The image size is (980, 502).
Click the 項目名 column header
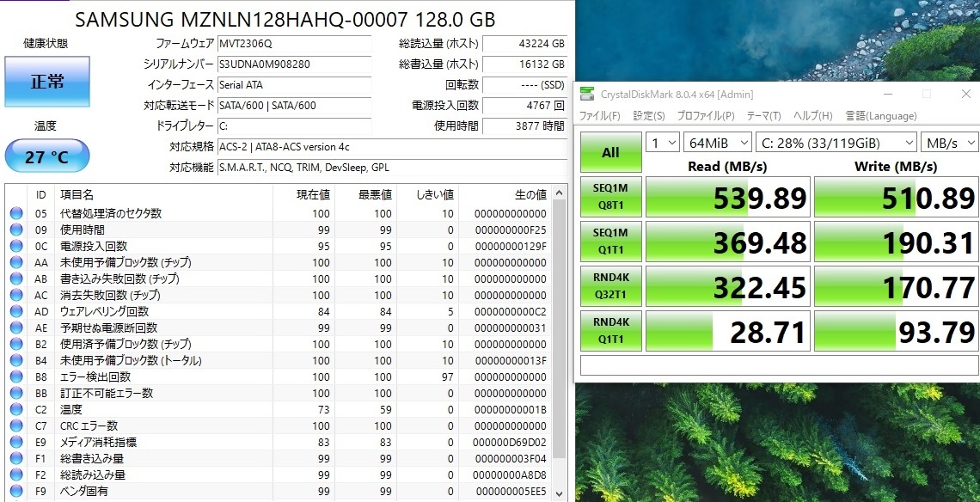[163, 194]
